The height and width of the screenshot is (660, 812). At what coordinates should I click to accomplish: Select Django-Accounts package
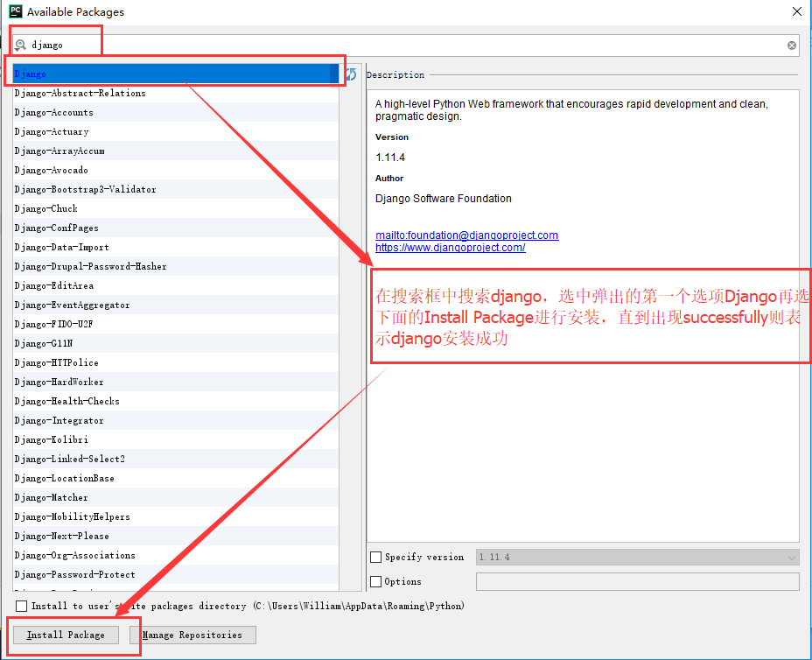176,112
